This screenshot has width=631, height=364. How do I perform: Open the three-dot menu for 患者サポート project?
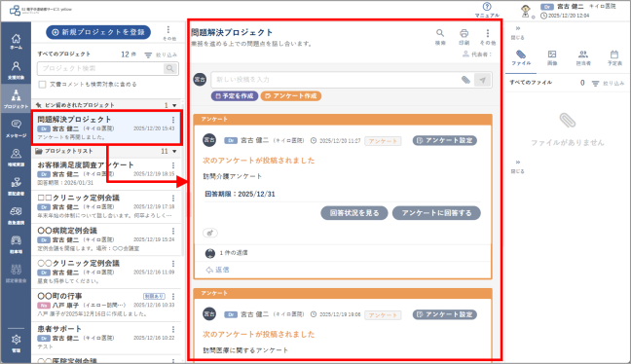pos(173,329)
